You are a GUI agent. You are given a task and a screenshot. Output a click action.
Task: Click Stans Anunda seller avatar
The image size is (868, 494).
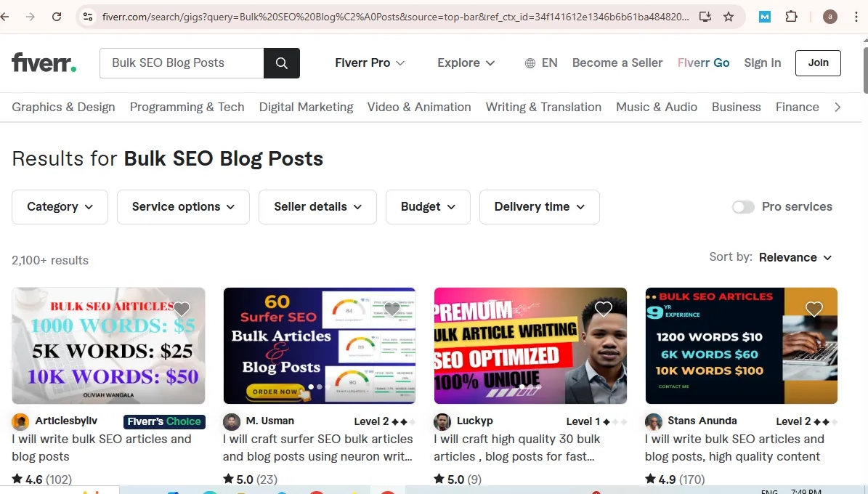(654, 422)
